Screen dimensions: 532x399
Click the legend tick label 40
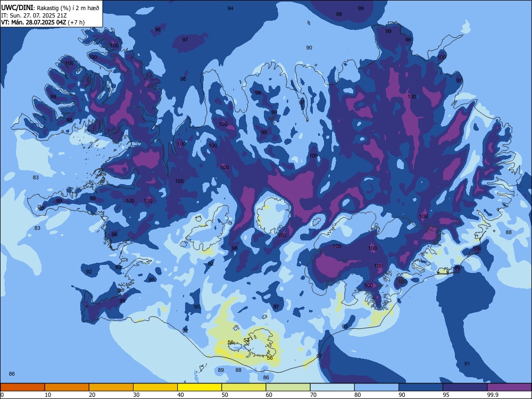181,395
